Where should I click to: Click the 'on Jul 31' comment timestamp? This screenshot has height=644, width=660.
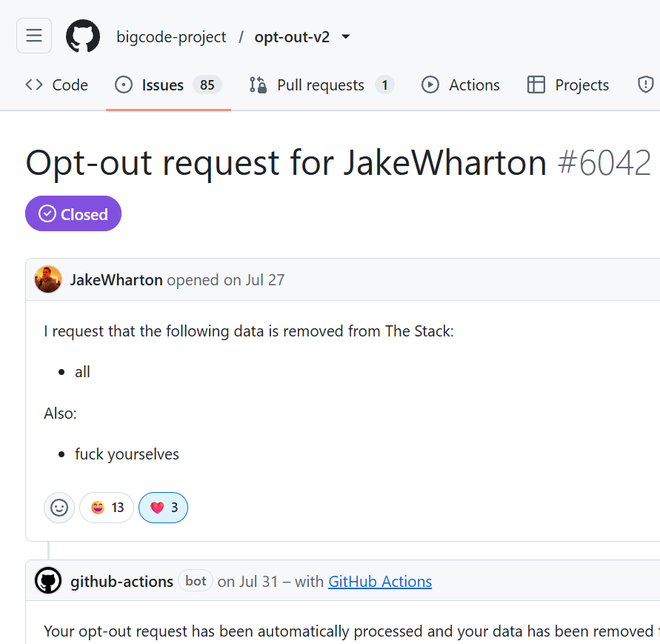coord(248,582)
